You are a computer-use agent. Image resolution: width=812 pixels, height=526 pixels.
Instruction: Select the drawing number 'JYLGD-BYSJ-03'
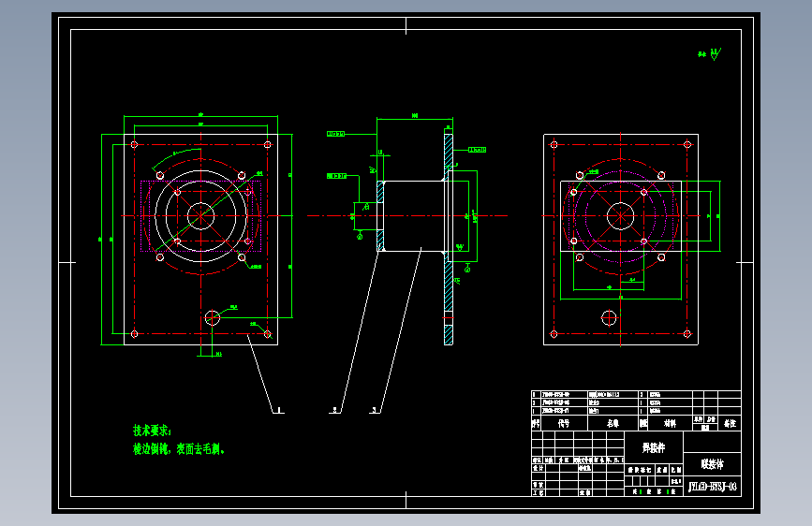713,487
